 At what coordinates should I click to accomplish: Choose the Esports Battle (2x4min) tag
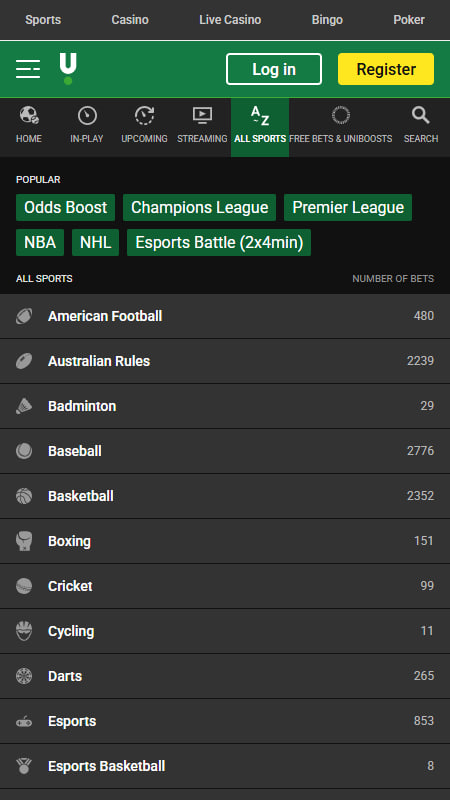tap(219, 242)
